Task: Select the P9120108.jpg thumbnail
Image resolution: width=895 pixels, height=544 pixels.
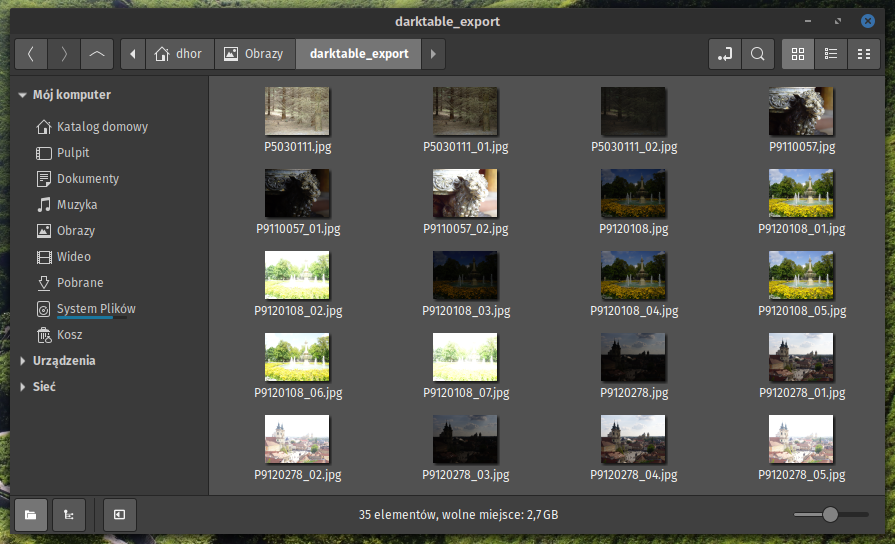Action: pyautogui.click(x=633, y=193)
